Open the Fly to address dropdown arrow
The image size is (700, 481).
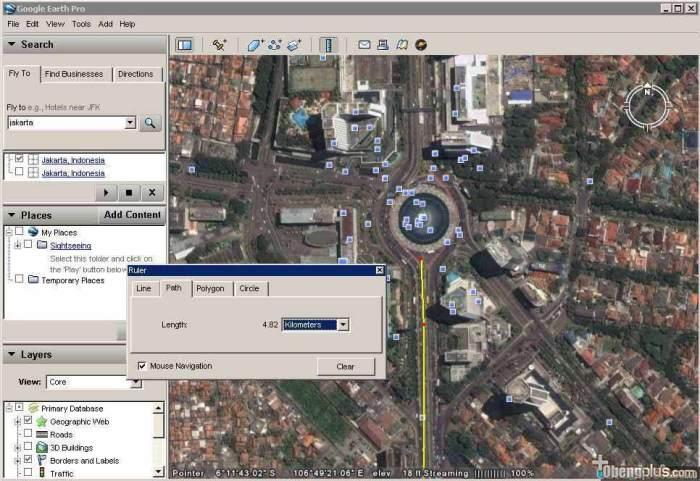click(x=130, y=122)
